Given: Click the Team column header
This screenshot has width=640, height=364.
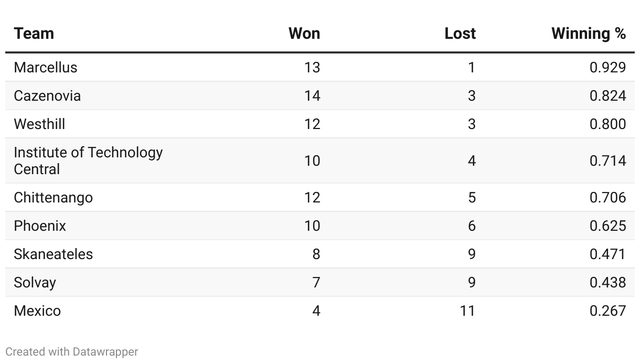Looking at the screenshot, I should [34, 34].
